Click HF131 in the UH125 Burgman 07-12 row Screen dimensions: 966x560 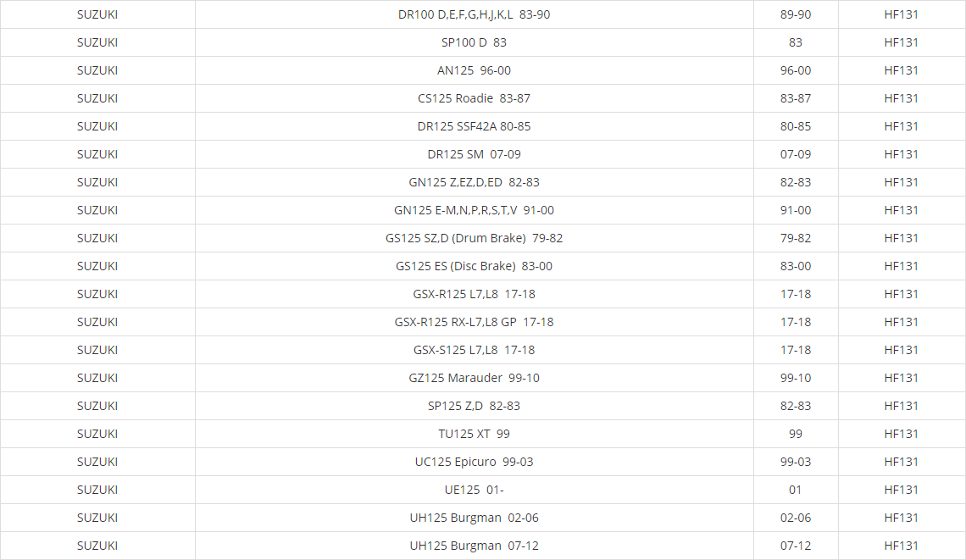pos(901,546)
